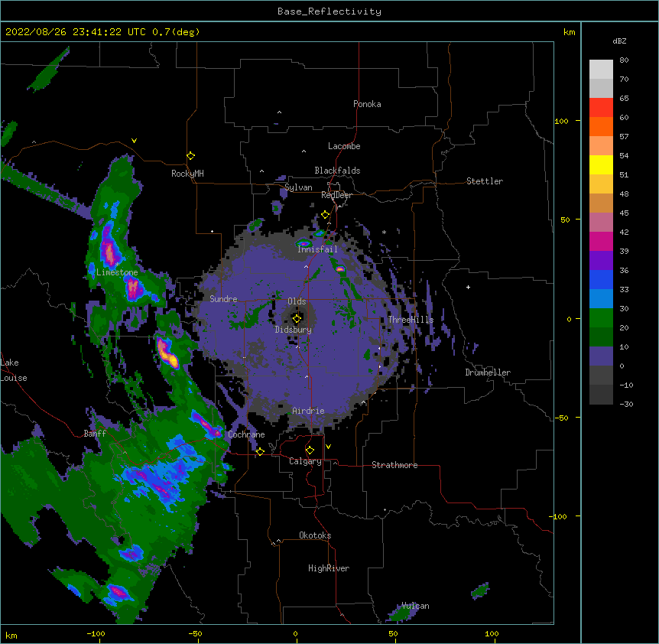Screen dimensions: 659x644
Task: Click the Drumheller city label
Action: 488,372
